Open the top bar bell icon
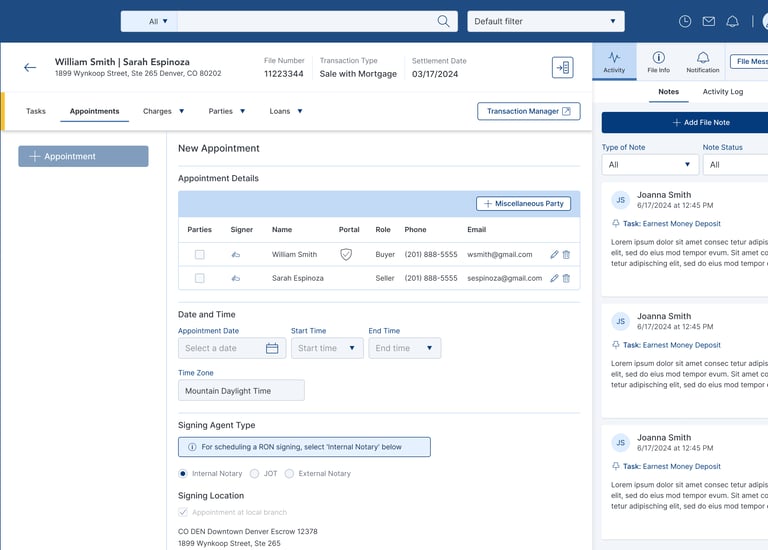Screen dimensions: 768x550 click(732, 21)
